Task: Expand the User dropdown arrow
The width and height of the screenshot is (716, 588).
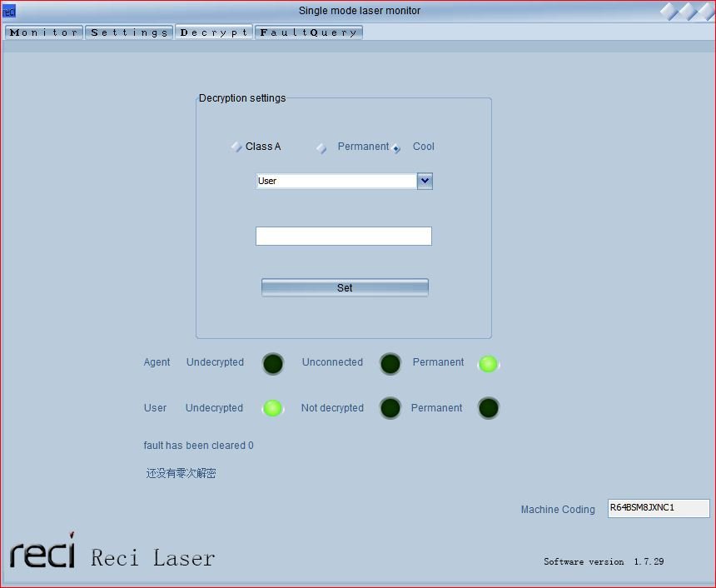Action: [425, 181]
